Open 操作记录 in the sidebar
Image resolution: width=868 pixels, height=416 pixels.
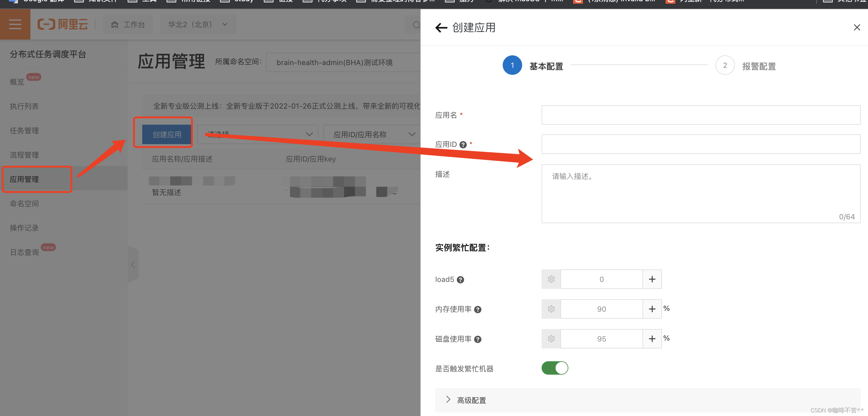coord(24,228)
